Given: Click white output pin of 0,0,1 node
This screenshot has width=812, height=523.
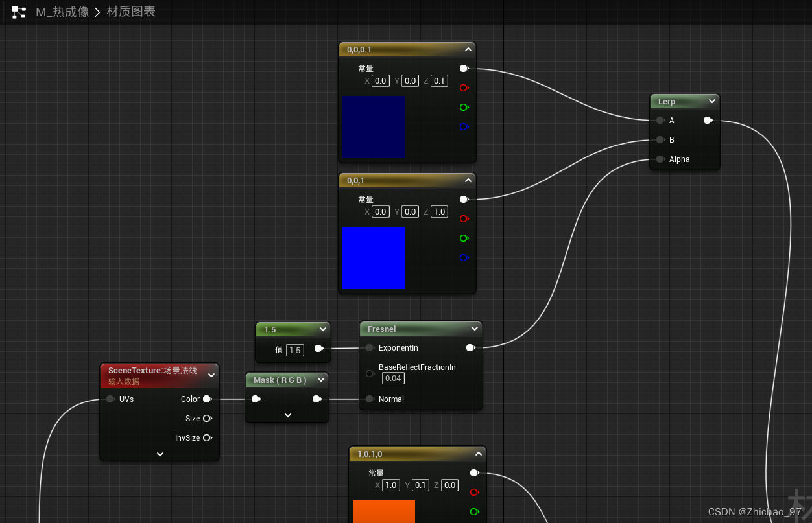Looking at the screenshot, I should tap(464, 199).
